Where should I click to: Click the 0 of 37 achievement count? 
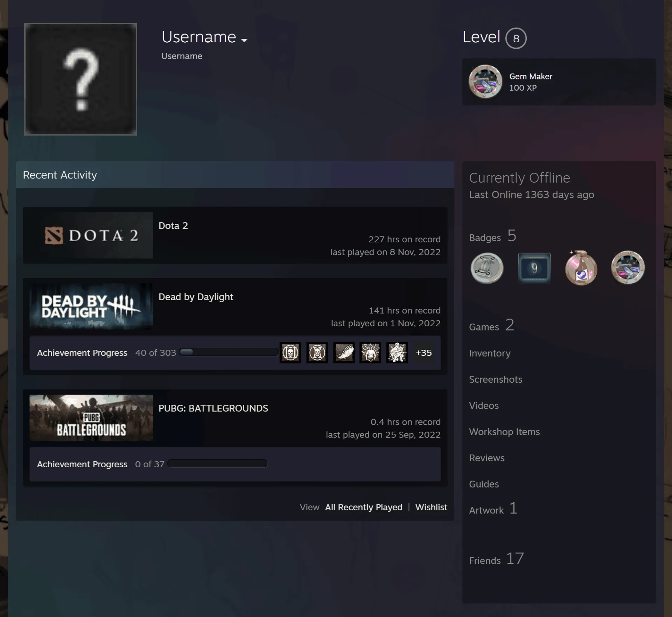(x=149, y=464)
